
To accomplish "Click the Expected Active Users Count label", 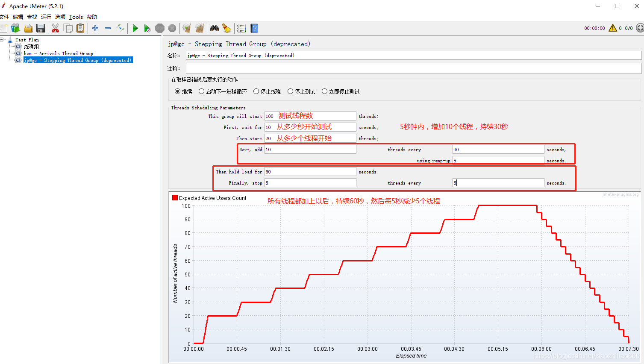I will click(x=213, y=198).
